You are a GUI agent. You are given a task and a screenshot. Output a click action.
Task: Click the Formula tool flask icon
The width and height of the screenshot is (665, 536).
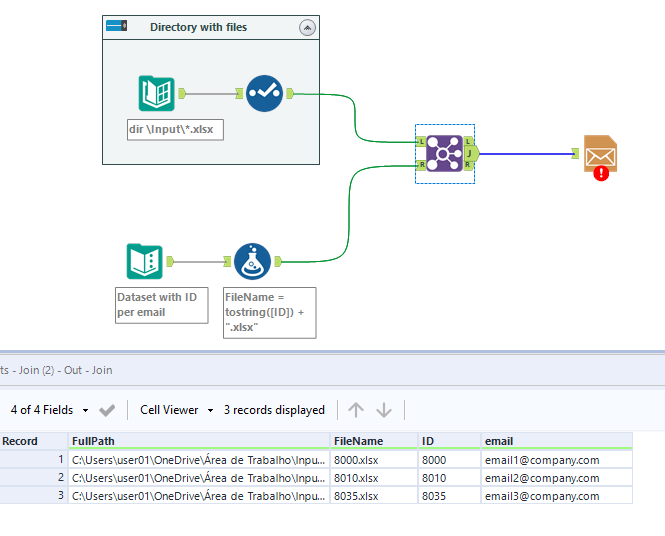(252, 262)
